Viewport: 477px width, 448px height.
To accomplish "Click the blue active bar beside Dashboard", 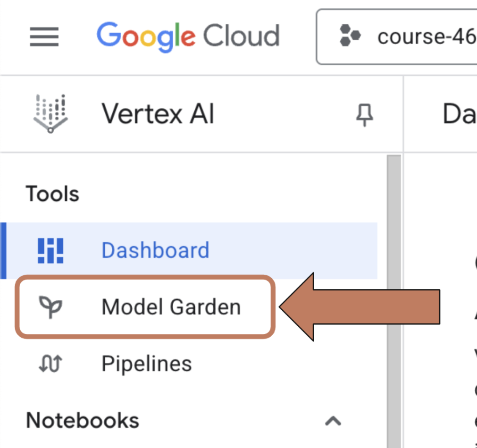I will coord(3,250).
